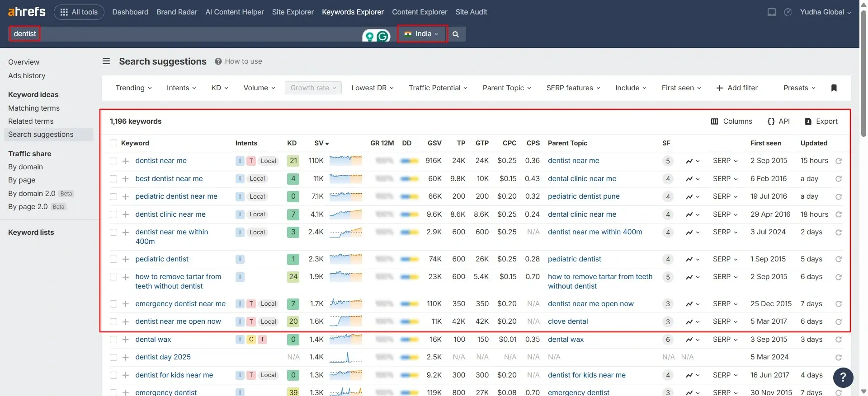Check the 'dentist for kids near me' checkbox
Image resolution: width=868 pixels, height=396 pixels.
[113, 375]
